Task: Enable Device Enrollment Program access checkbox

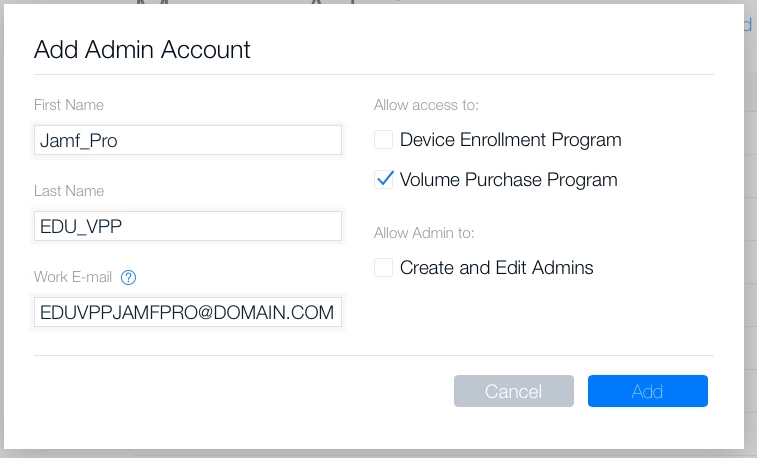Action: point(383,139)
